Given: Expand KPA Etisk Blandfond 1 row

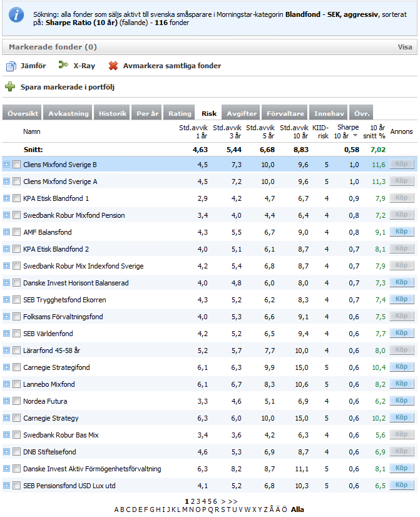Looking at the screenshot, I should click(x=6, y=198).
